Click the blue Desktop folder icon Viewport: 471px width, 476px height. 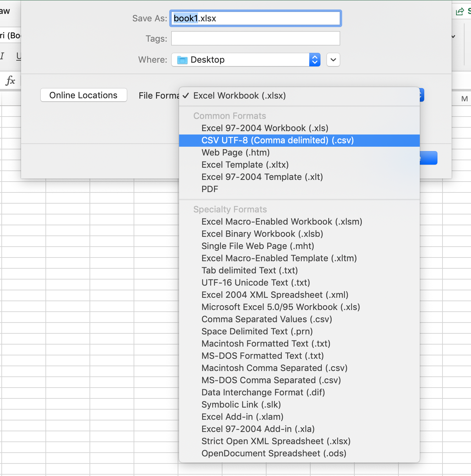click(x=182, y=60)
